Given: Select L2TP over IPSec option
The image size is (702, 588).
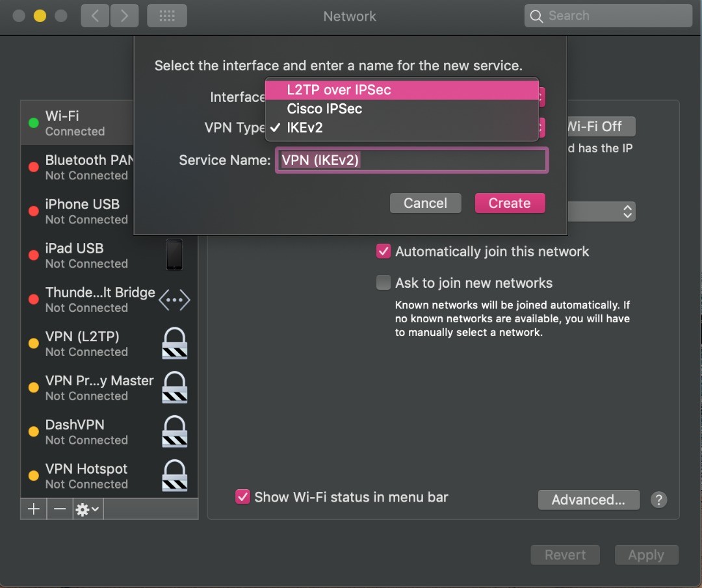Looking at the screenshot, I should click(x=339, y=90).
